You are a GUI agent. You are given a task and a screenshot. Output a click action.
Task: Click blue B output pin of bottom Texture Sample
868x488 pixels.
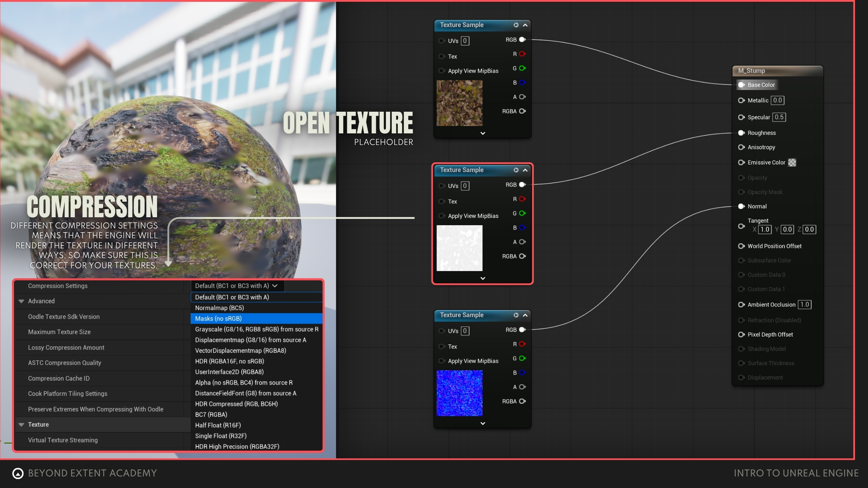(x=522, y=373)
